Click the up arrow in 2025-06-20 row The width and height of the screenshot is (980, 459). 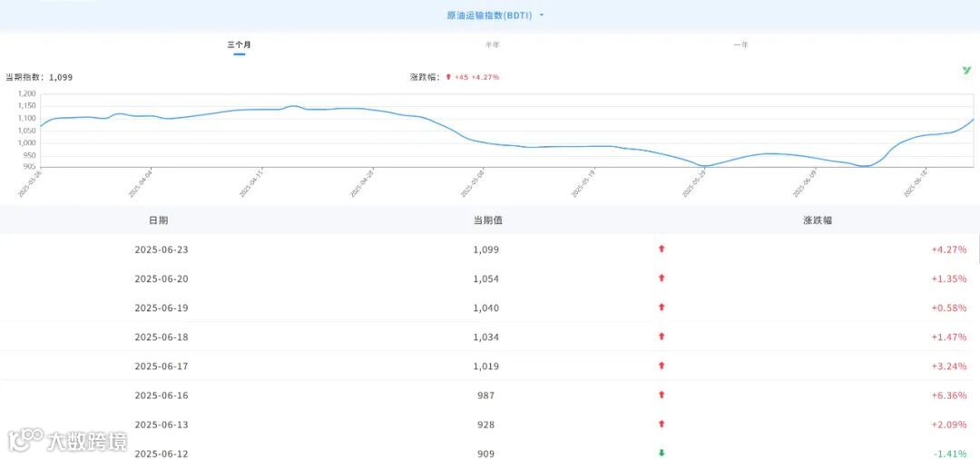click(x=661, y=278)
